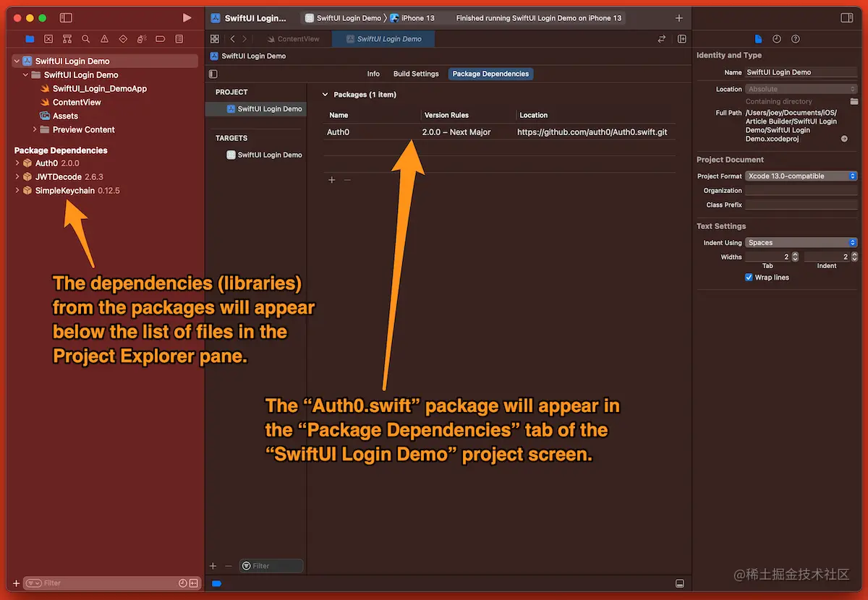Select the SwiftUI Login Demo editor tab
Viewport: 868px width, 600px height.
[x=383, y=39]
